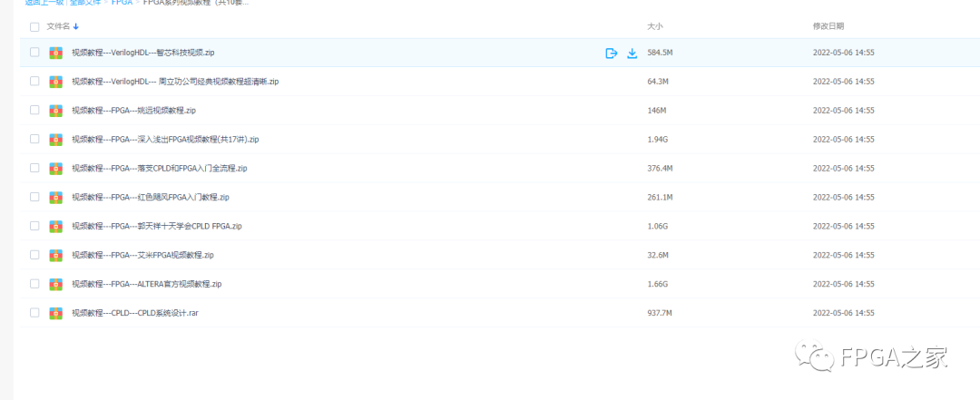
Task: Check the box for 艾米FPGA视频教程.zip
Action: click(34, 254)
